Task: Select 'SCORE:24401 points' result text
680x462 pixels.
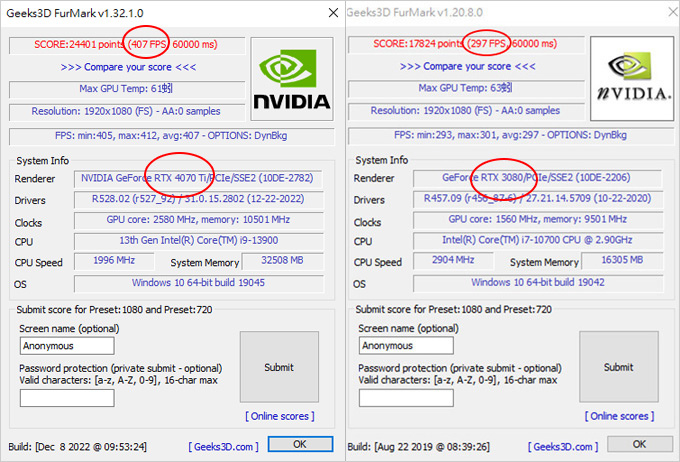Action: [x=79, y=44]
